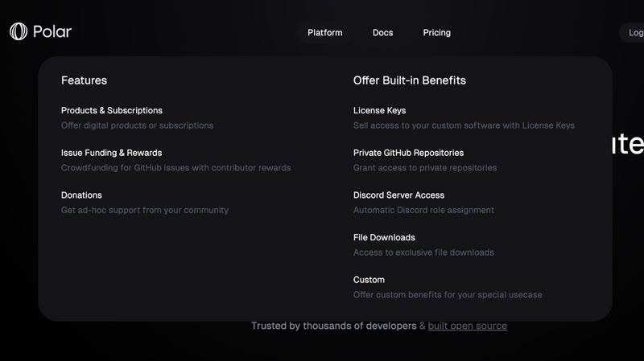Go to the Pricing page
Image resolution: width=644 pixels, height=361 pixels.
click(436, 33)
